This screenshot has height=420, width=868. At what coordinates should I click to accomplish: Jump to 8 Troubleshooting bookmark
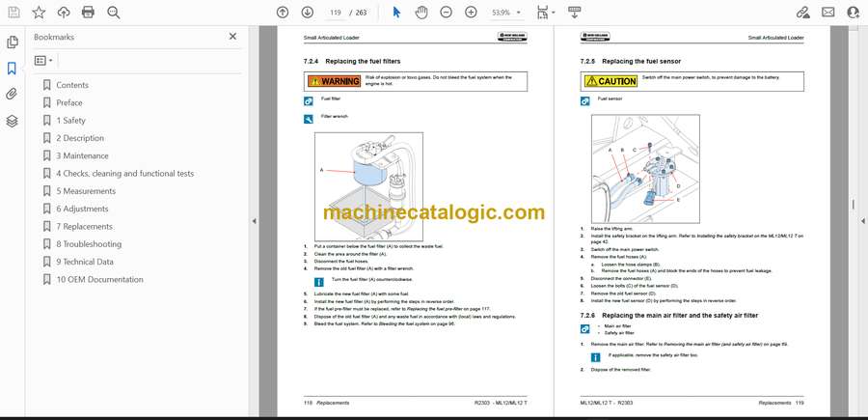point(89,244)
